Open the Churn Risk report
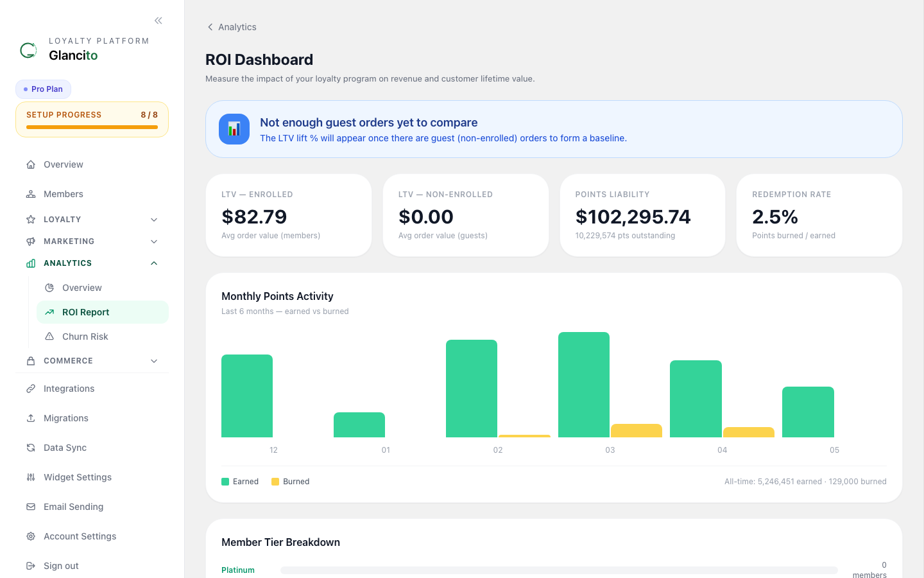 (103, 337)
